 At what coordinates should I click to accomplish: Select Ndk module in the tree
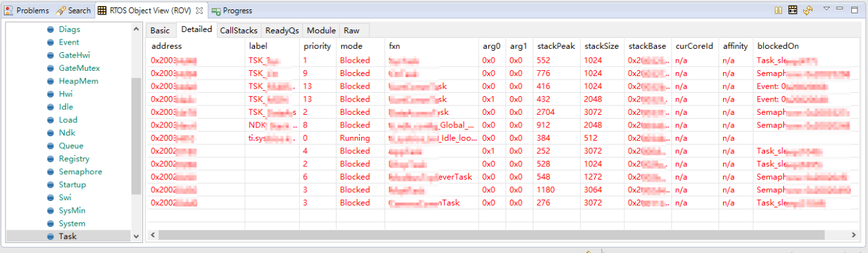[x=67, y=133]
